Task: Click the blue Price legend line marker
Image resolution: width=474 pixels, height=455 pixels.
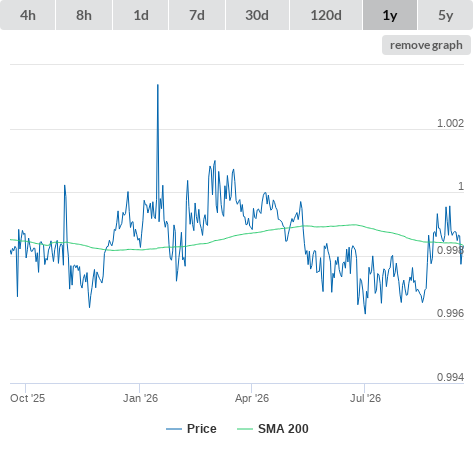Action: click(x=174, y=429)
